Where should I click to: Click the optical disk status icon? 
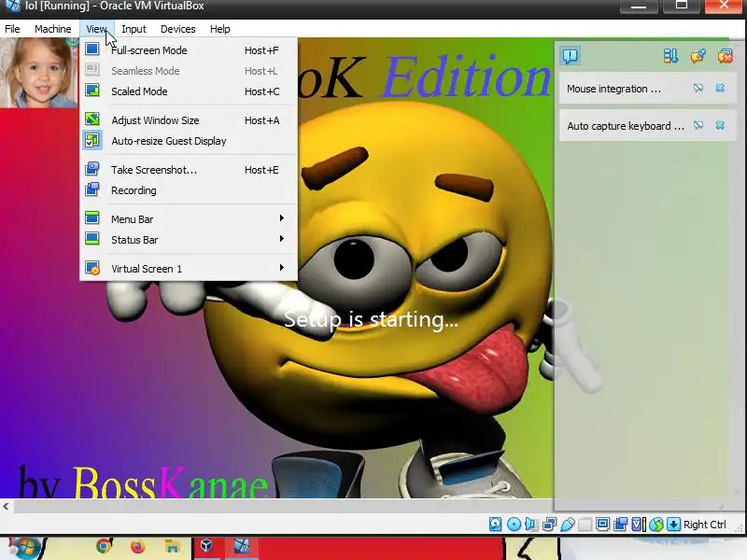click(514, 525)
